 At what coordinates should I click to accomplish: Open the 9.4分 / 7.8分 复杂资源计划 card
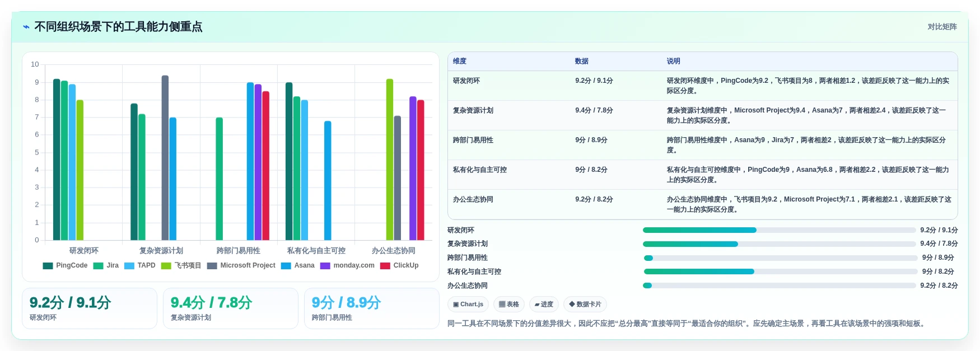point(231,308)
